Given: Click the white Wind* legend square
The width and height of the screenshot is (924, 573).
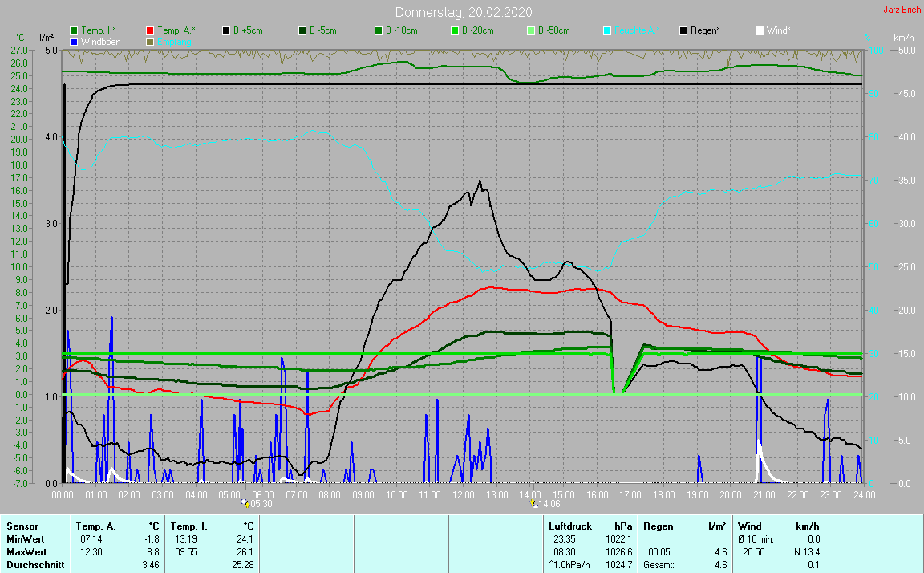Looking at the screenshot, I should (760, 30).
